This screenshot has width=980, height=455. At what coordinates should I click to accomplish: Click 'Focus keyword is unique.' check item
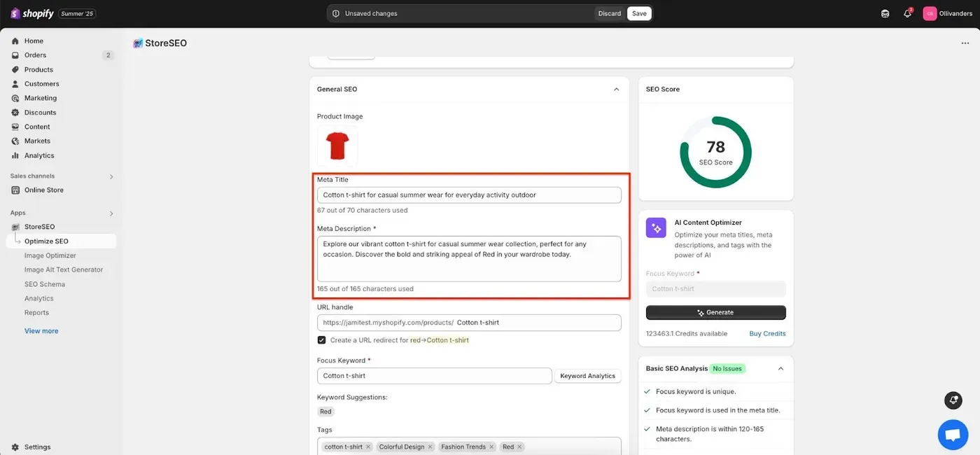click(x=696, y=392)
